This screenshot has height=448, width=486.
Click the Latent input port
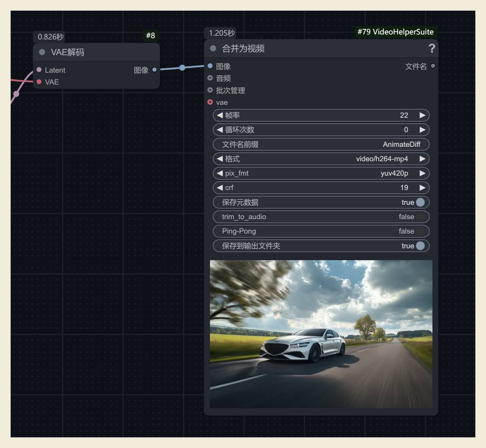[x=39, y=70]
